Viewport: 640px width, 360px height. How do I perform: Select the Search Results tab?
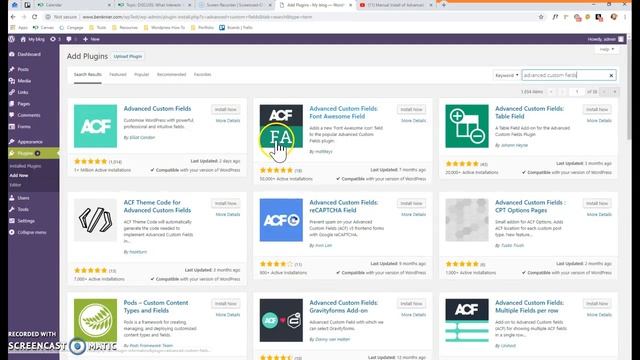click(87, 75)
